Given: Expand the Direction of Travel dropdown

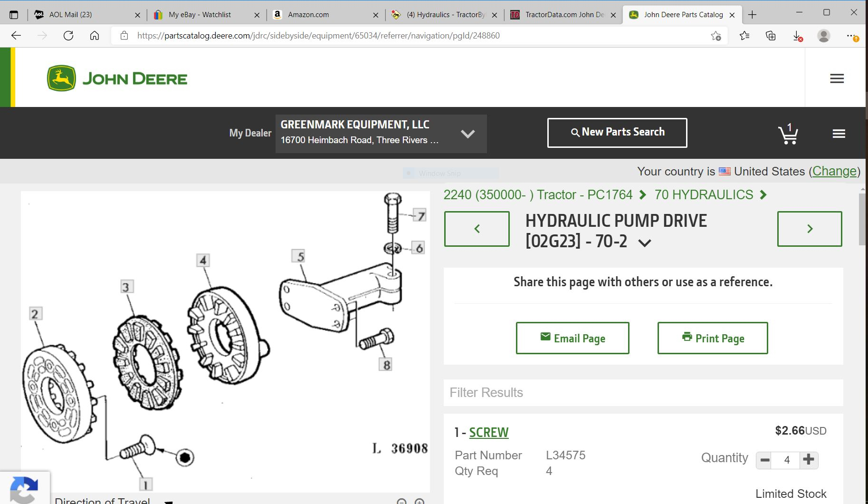Looking at the screenshot, I should tap(169, 502).
